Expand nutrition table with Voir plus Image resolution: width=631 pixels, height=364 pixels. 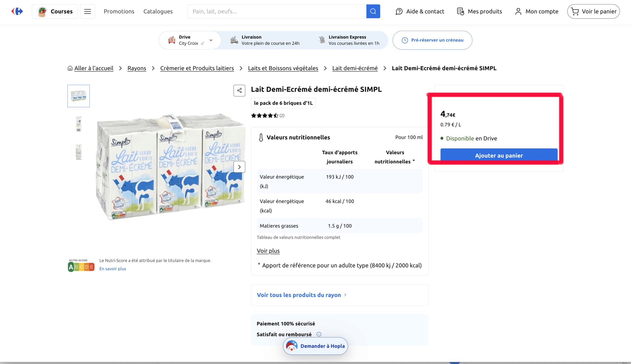[x=268, y=251]
